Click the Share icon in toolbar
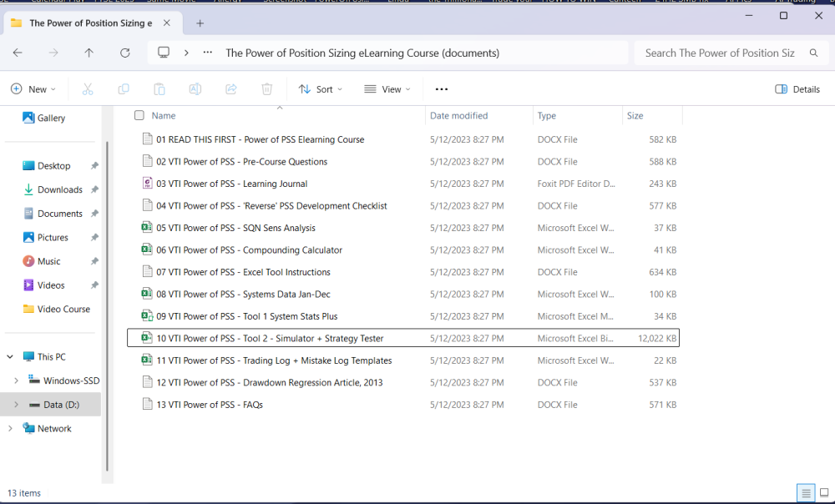The height and width of the screenshot is (504, 835). coord(231,89)
